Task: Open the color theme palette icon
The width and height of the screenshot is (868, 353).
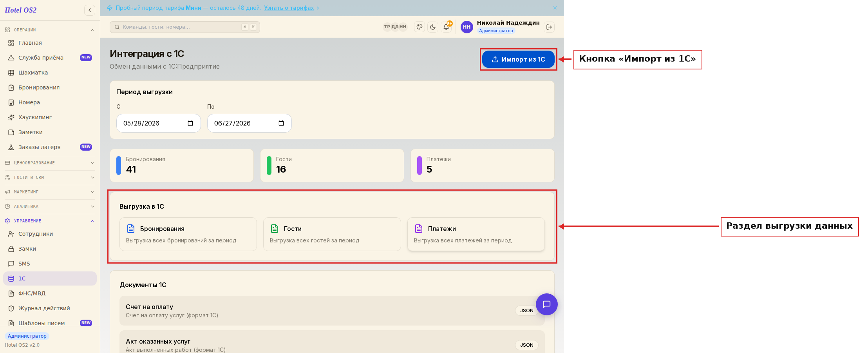Action: [420, 27]
